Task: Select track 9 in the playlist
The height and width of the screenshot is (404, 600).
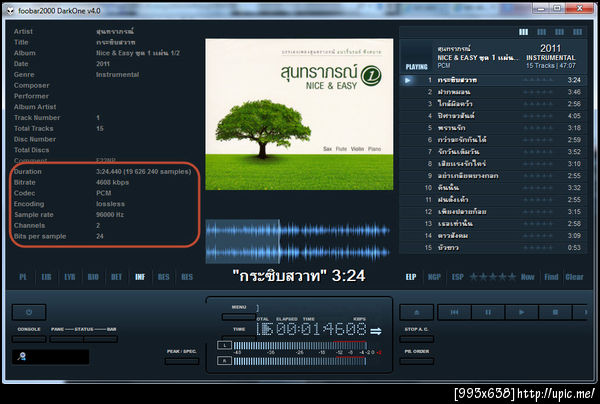Action: pos(493,176)
